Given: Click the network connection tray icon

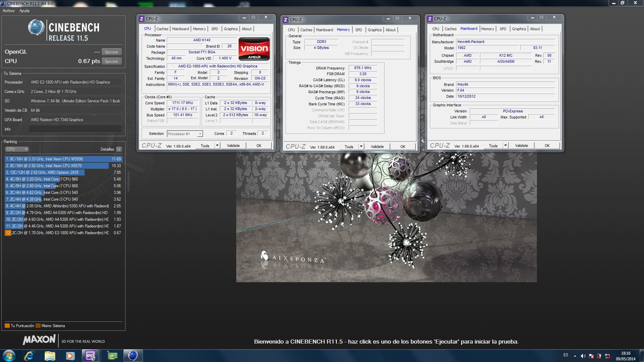Looking at the screenshot, I should [607, 356].
